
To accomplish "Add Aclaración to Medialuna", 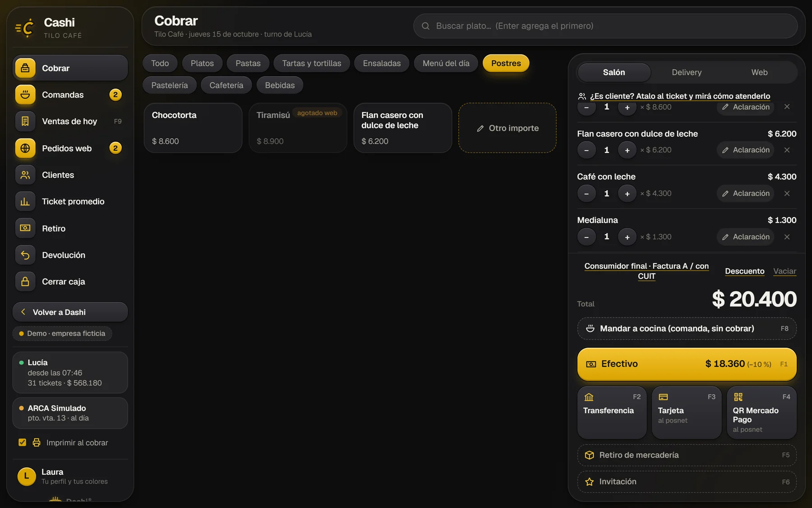I will tap(745, 237).
